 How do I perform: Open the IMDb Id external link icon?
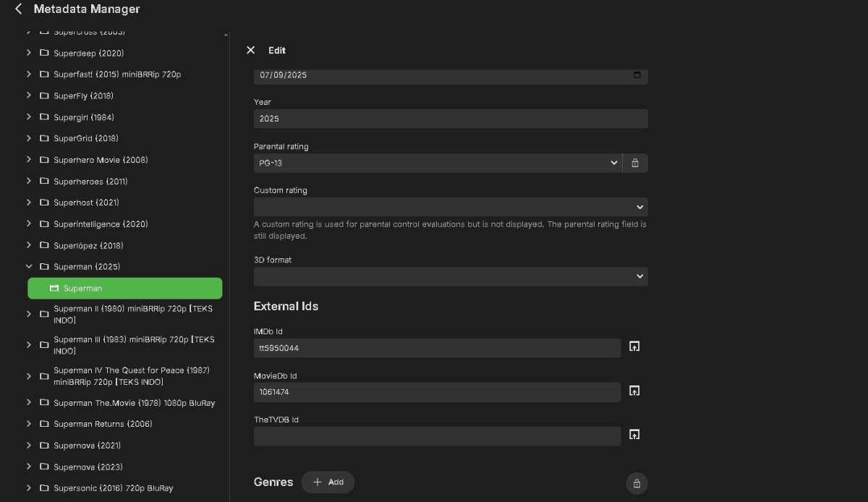[634, 347]
